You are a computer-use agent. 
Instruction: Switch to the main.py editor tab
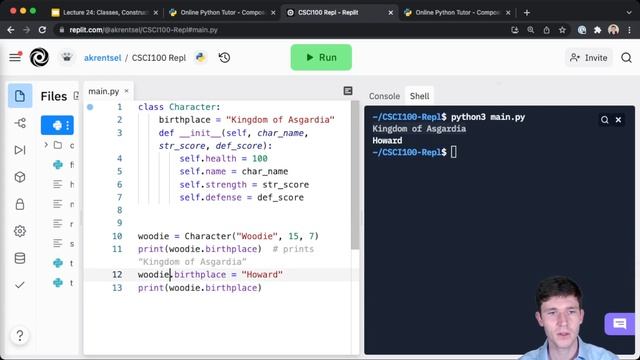104,91
